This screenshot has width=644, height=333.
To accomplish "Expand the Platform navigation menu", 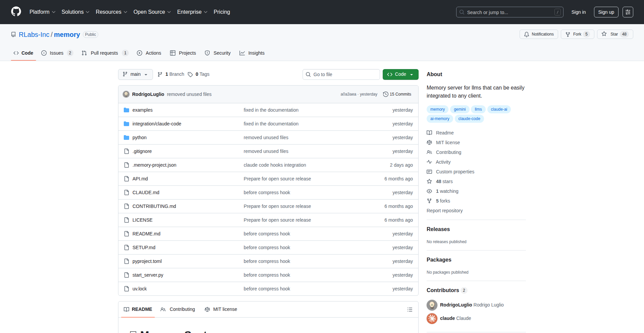I will tap(42, 12).
